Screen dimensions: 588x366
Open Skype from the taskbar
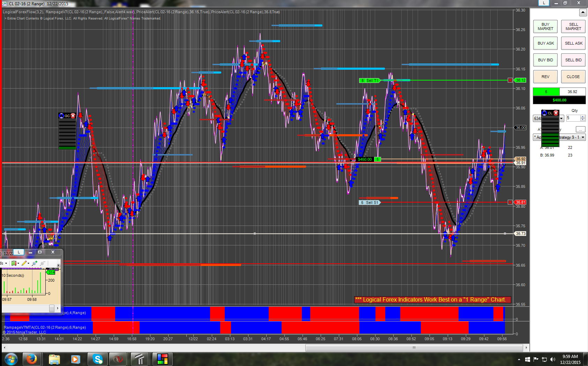(97, 359)
